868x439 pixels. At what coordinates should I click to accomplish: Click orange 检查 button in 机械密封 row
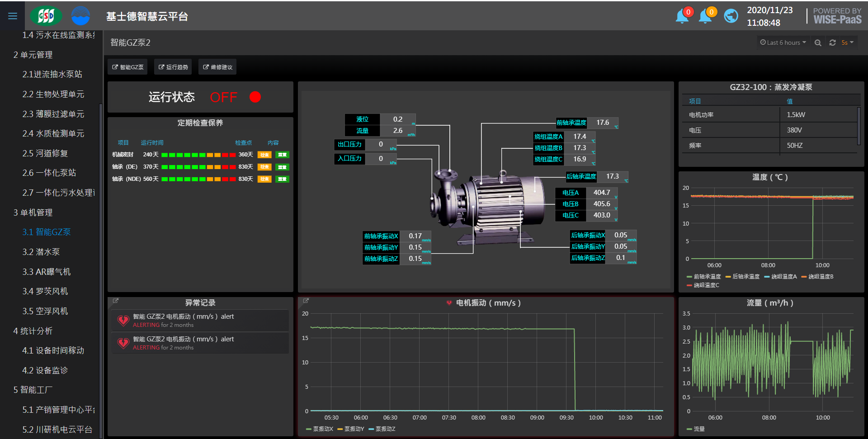(x=264, y=155)
